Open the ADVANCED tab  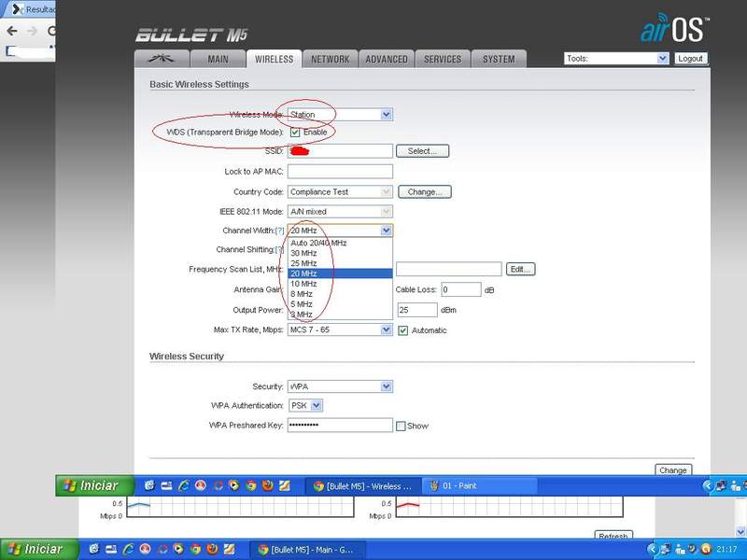[x=387, y=59]
